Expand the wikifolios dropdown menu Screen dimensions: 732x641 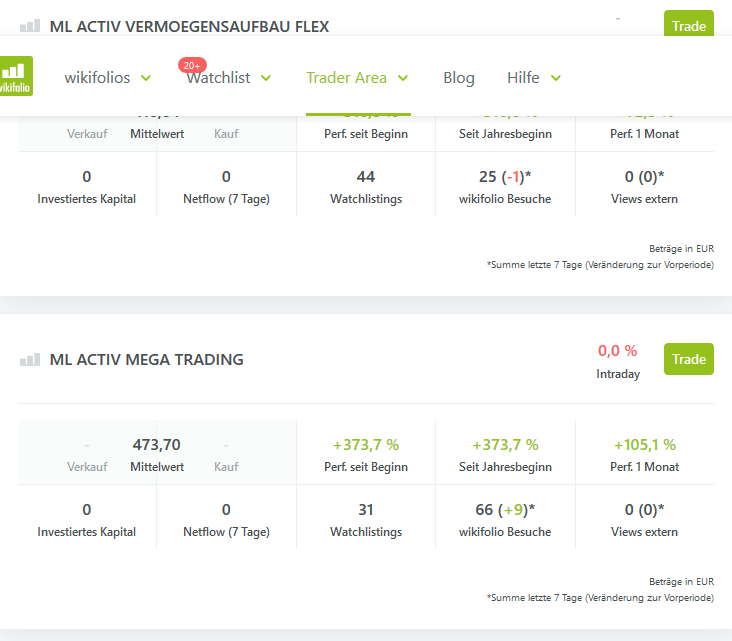146,78
